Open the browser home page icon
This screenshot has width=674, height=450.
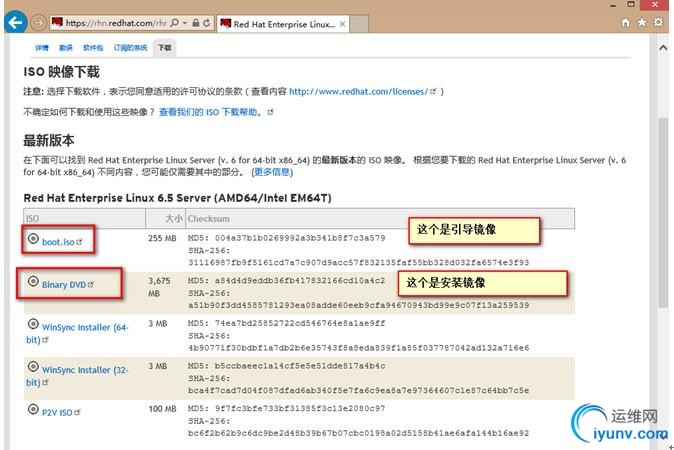[x=625, y=22]
